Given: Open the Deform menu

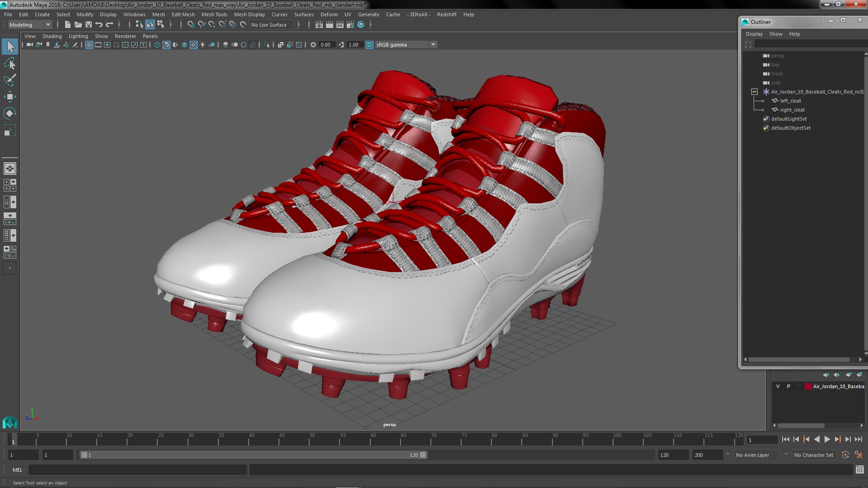Looking at the screenshot, I should coord(329,14).
